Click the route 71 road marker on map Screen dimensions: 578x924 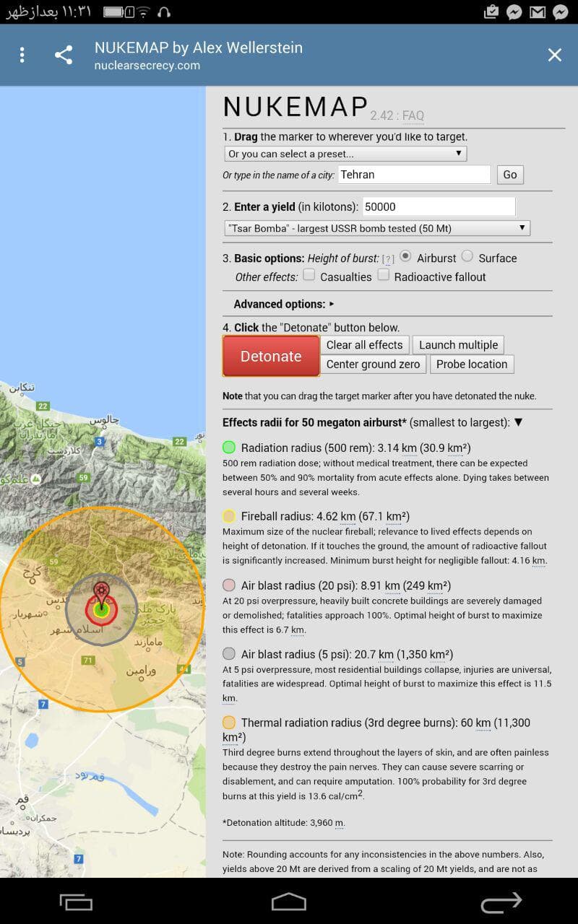pyautogui.click(x=88, y=660)
